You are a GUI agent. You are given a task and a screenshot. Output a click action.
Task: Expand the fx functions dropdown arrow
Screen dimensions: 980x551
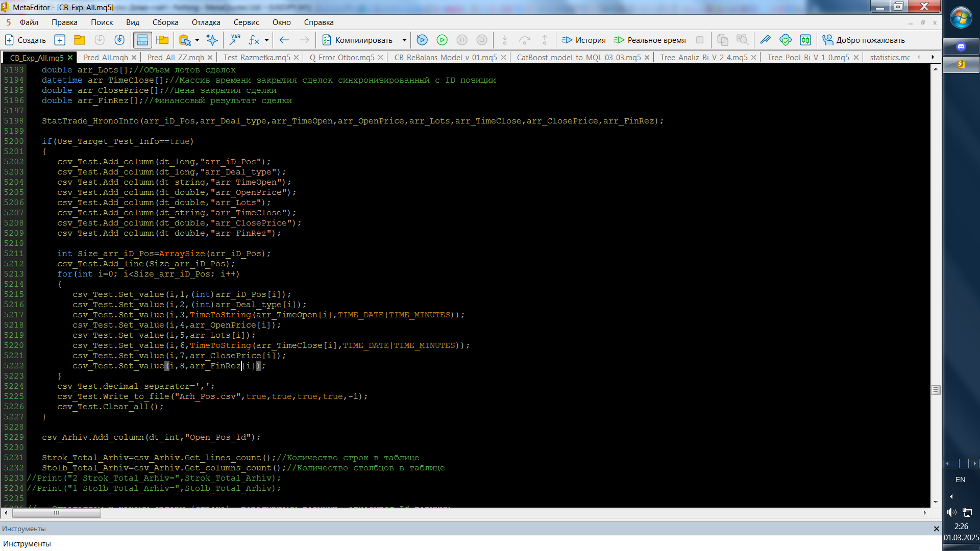(x=266, y=40)
